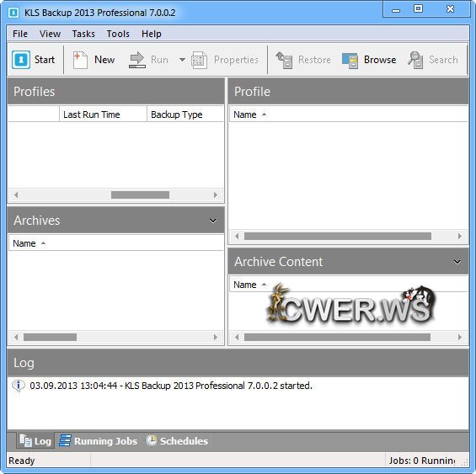The height and width of the screenshot is (474, 476).
Task: Click Archives horizontal scrollbar thumb
Action: click(50, 337)
